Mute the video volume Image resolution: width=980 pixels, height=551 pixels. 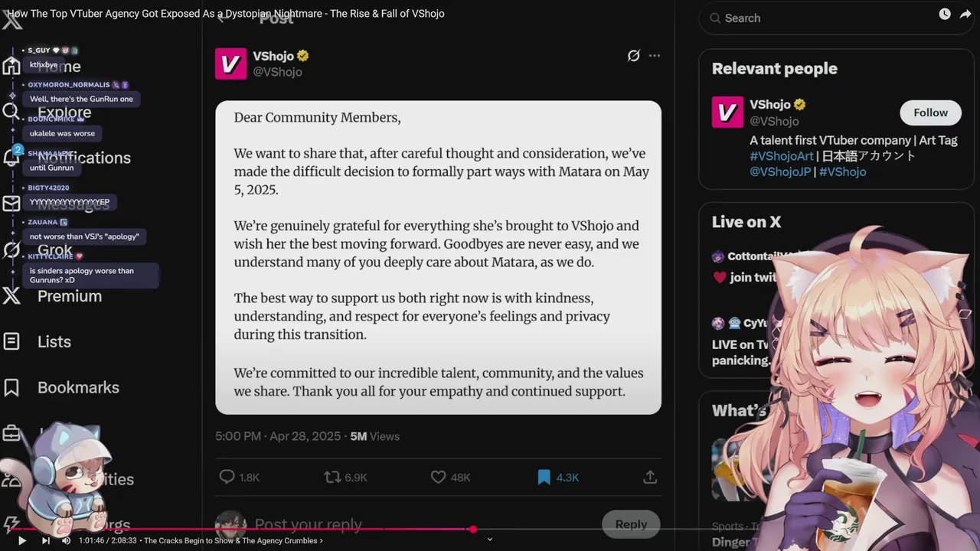[67, 540]
